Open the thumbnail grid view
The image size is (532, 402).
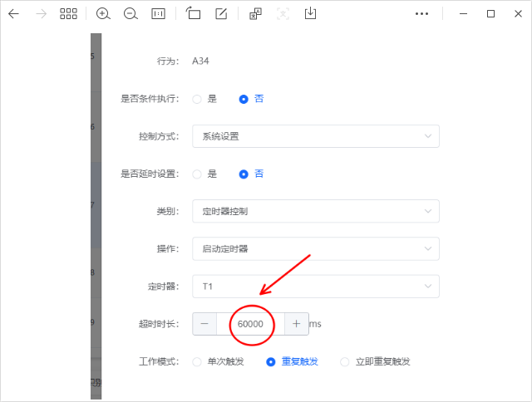click(68, 14)
